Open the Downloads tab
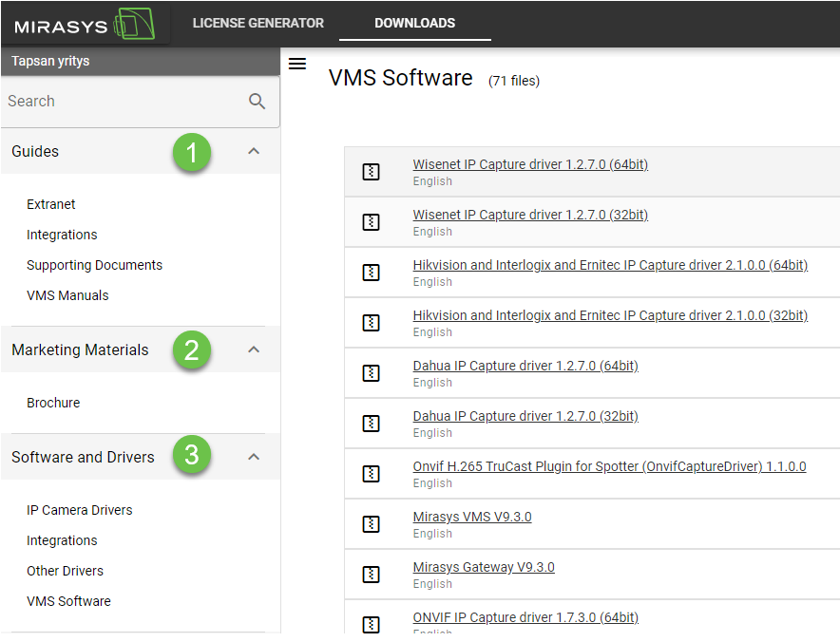The width and height of the screenshot is (840, 642). (x=414, y=23)
